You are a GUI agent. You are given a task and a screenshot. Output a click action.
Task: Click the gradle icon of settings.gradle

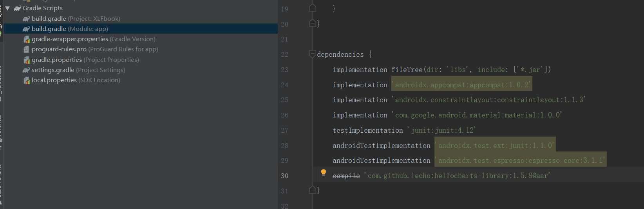[26, 70]
